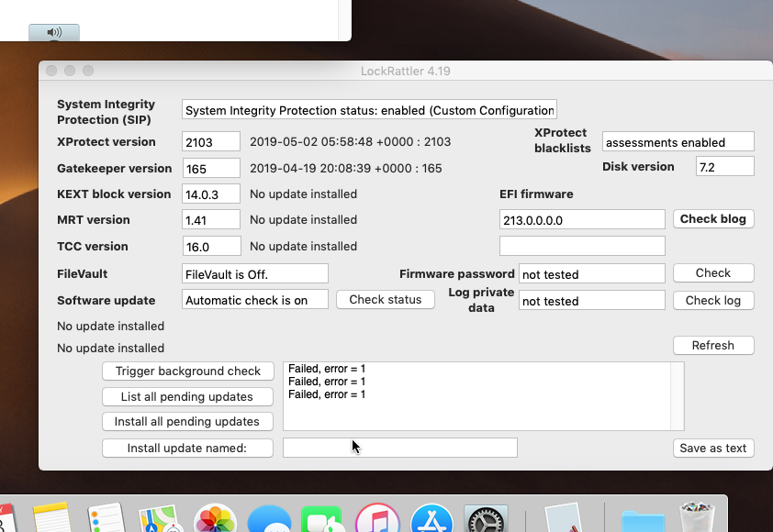This screenshot has width=773, height=532.
Task: List all pending updates
Action: (187, 396)
